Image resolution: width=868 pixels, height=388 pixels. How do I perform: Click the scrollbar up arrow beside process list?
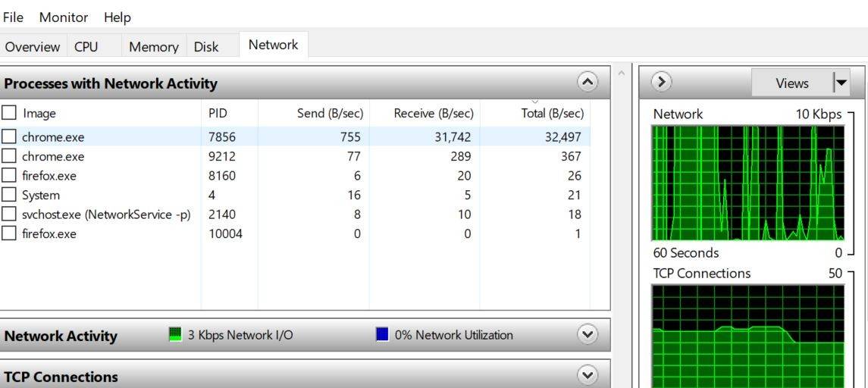pyautogui.click(x=622, y=74)
